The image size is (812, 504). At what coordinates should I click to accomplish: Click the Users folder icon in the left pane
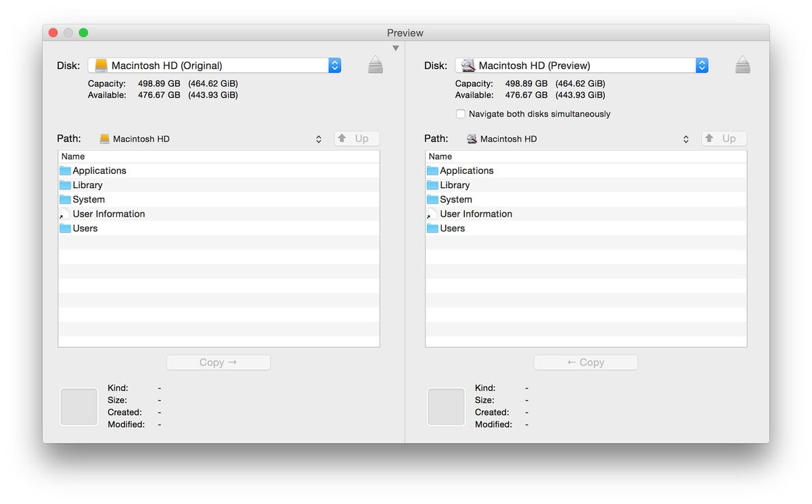[x=64, y=228]
